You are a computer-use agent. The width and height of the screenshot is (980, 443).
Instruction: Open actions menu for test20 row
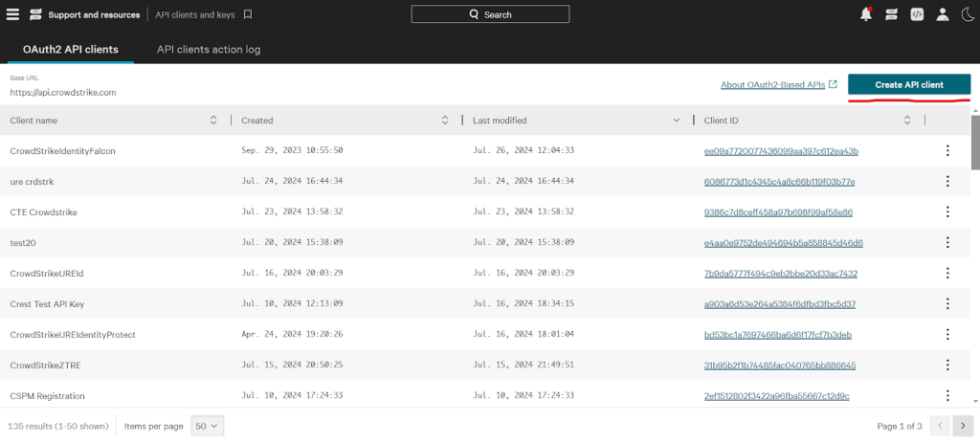[x=947, y=242]
